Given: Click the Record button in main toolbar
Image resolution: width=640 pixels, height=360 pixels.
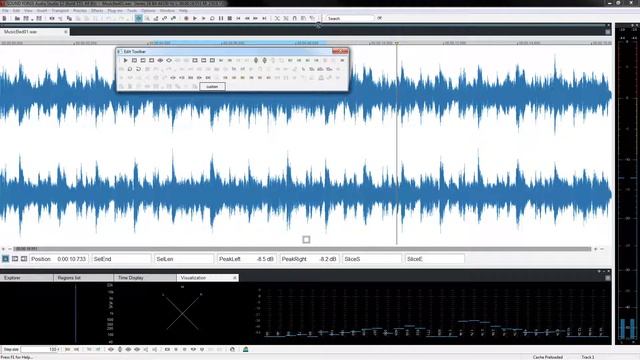Looking at the screenshot, I should click(x=186, y=18).
